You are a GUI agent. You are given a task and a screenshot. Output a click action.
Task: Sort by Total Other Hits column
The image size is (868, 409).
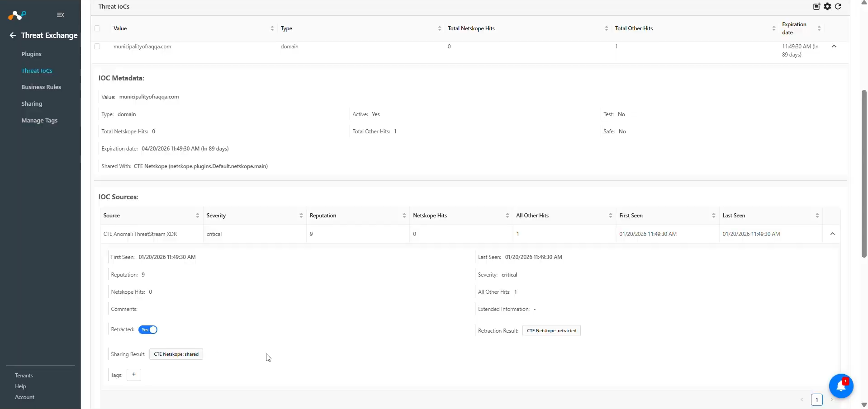(x=774, y=28)
